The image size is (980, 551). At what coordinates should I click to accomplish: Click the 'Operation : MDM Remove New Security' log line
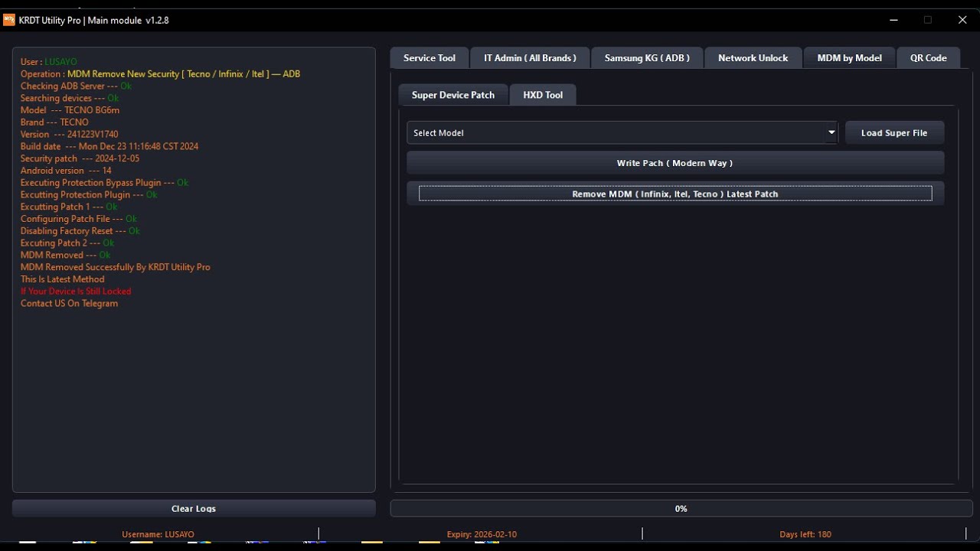[160, 74]
